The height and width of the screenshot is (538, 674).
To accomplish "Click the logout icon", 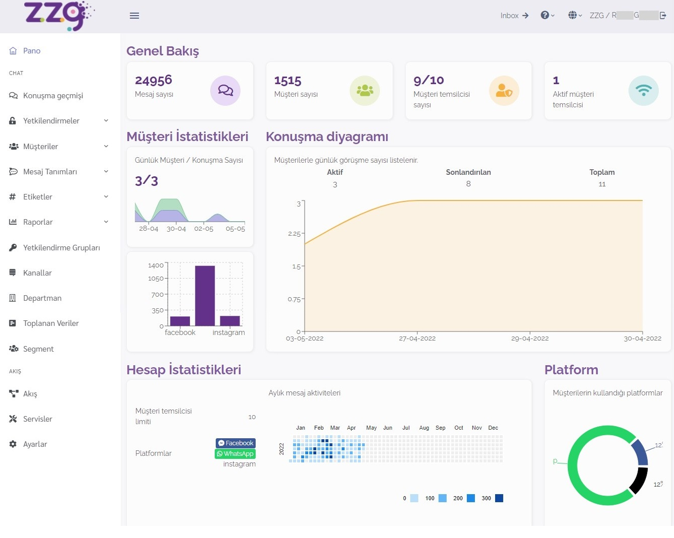I will pyautogui.click(x=663, y=15).
